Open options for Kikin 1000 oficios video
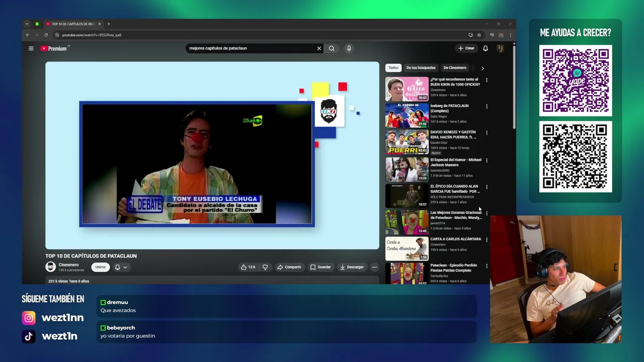Image resolution: width=644 pixels, height=362 pixels. pyautogui.click(x=487, y=80)
